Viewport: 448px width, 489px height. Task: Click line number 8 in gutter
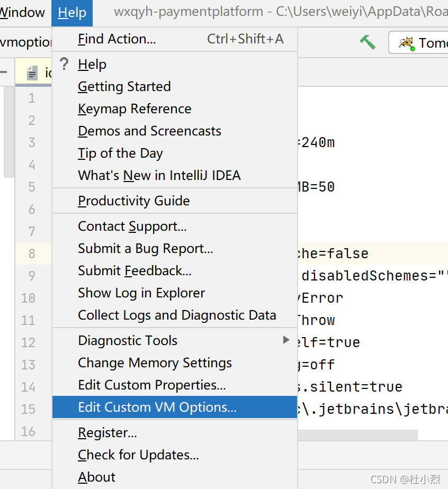[32, 253]
